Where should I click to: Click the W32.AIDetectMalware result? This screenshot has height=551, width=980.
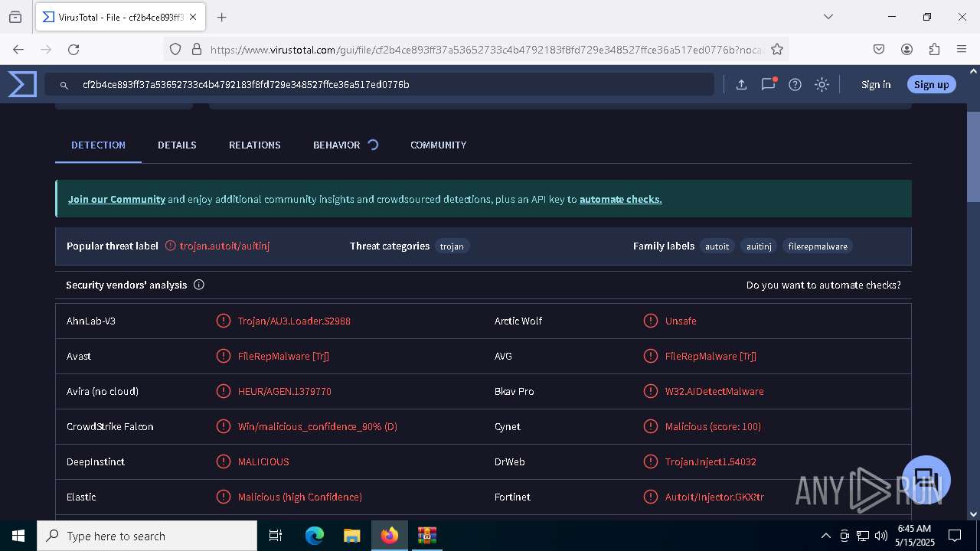(714, 391)
